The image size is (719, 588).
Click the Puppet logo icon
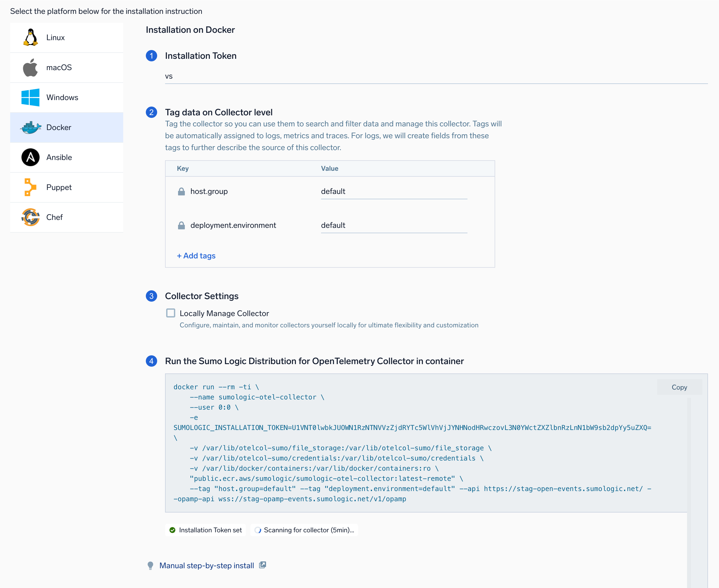(31, 187)
